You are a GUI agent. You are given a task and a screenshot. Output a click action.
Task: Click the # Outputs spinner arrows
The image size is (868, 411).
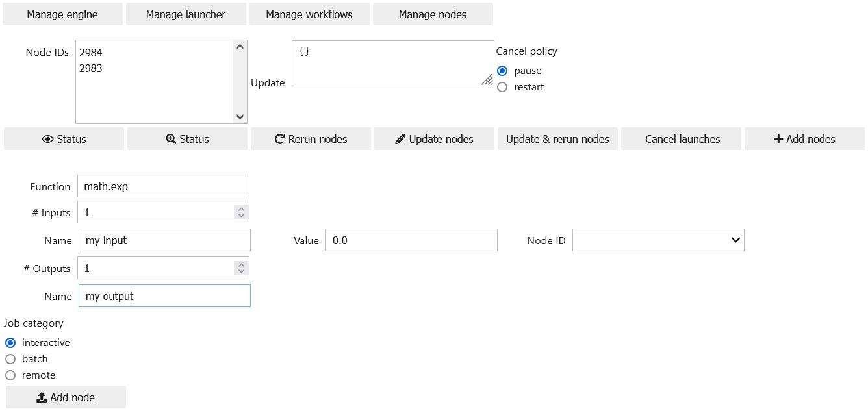click(x=241, y=268)
